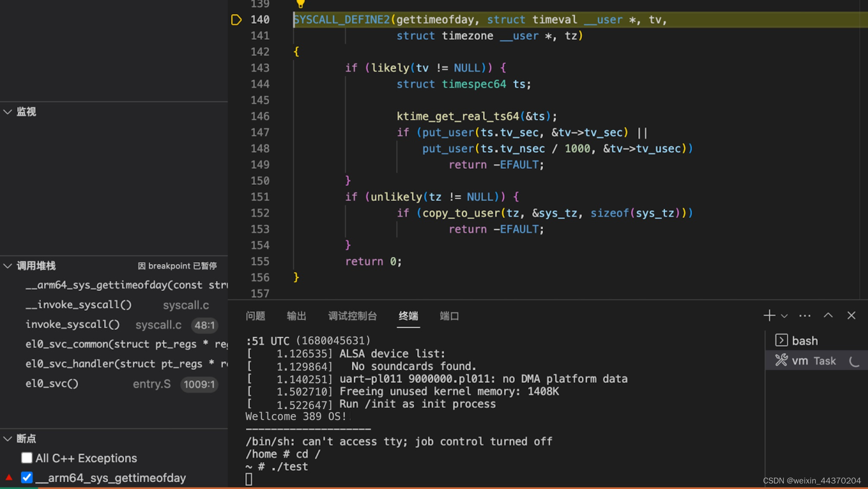Toggle All C++ Exceptions checkbox
Image resolution: width=868 pixels, height=489 pixels.
click(27, 458)
